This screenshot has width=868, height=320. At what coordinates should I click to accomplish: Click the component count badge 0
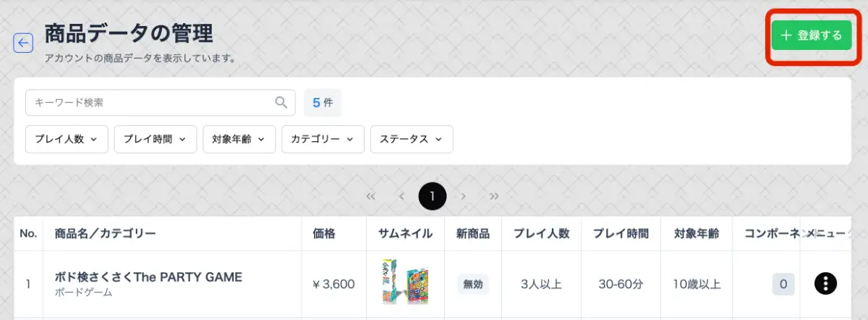tap(783, 284)
